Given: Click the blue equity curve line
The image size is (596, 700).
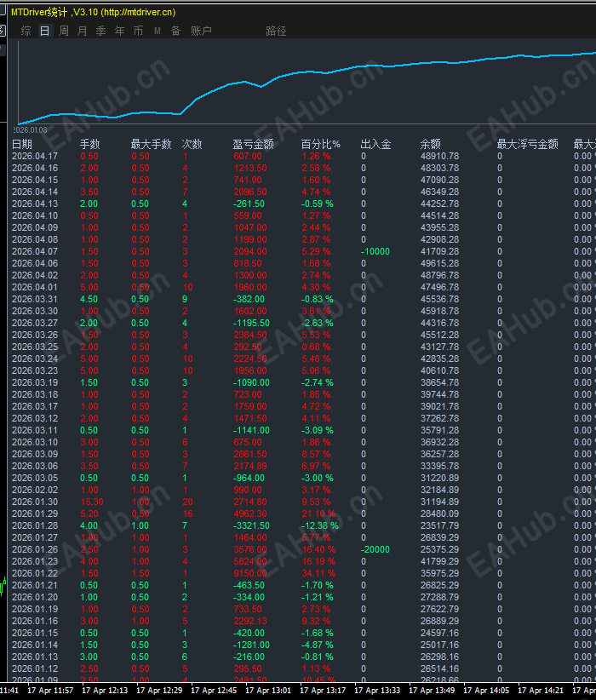Looking at the screenshot, I should [307, 72].
